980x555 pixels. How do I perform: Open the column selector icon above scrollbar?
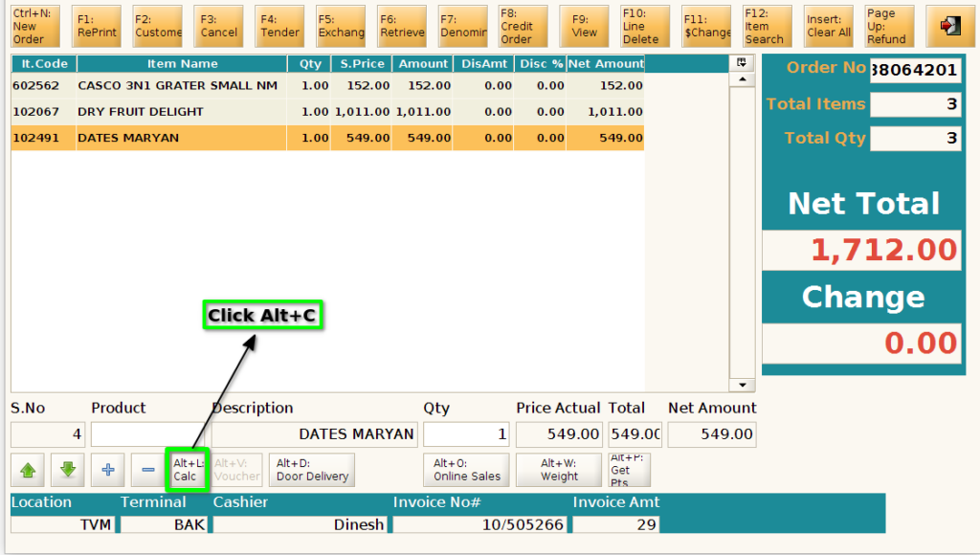(x=742, y=62)
